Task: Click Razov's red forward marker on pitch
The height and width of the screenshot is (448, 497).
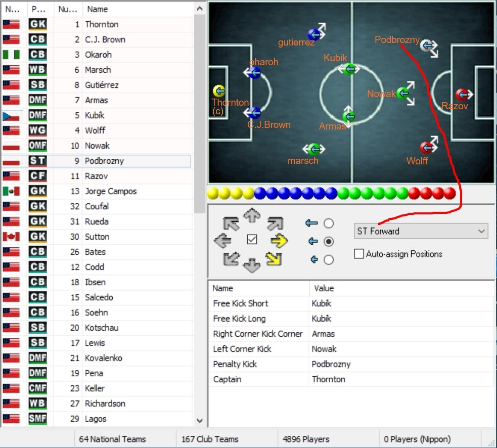Action: tap(462, 94)
